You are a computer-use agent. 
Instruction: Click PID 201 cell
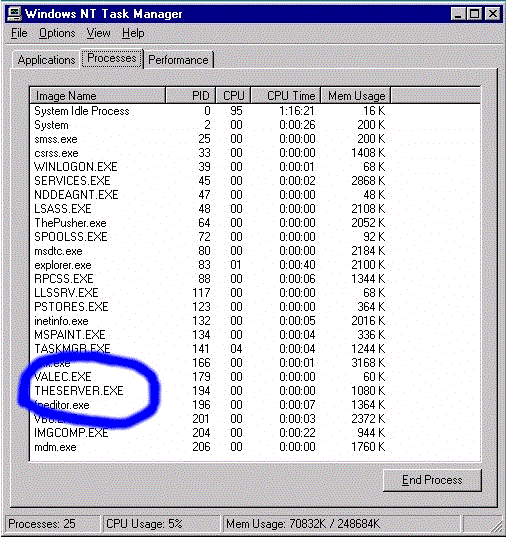[x=201, y=419]
